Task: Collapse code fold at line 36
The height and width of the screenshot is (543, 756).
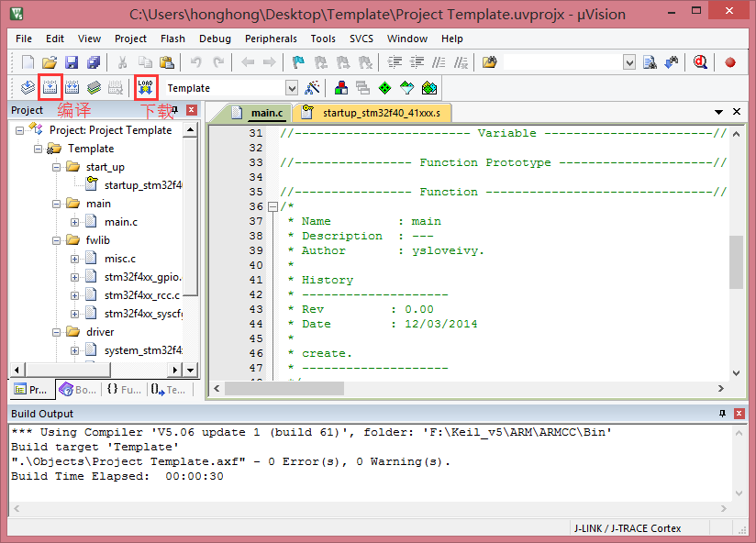Action: 272,206
